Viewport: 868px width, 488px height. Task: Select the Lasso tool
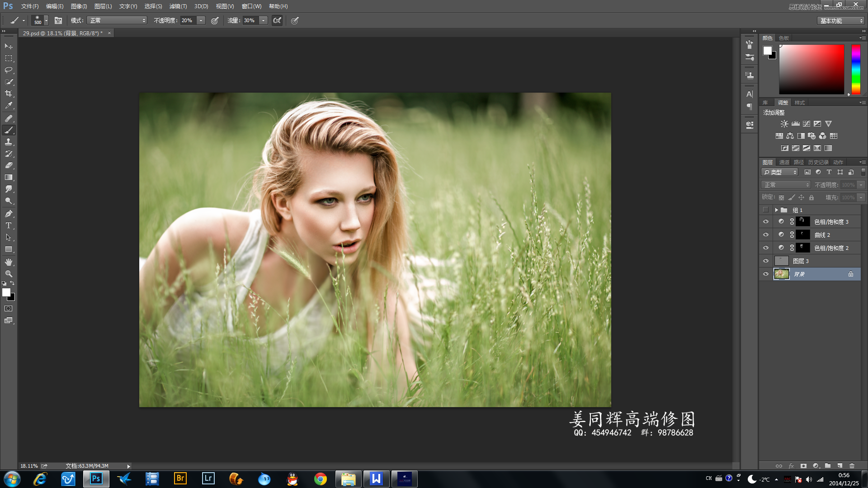[9, 70]
